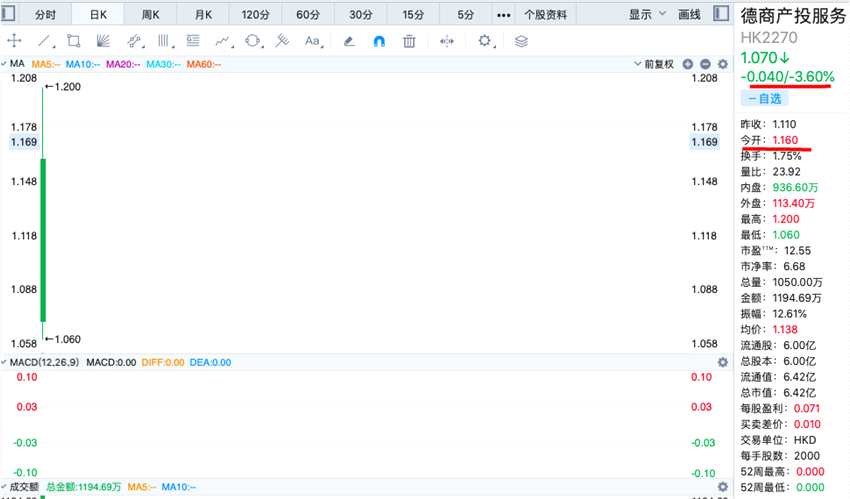Screen dimensions: 850x499
Task: Switch to 日K daily chart tab
Action: click(x=98, y=15)
